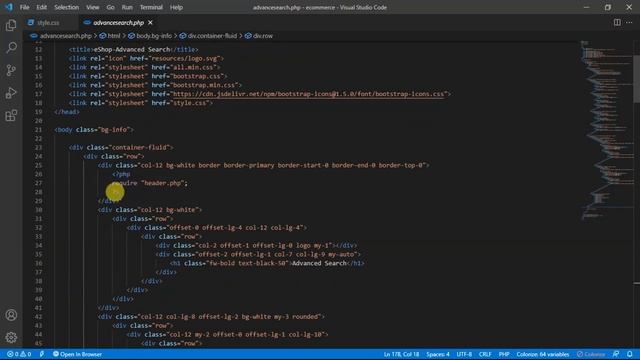Click the Advanced Search heading text

point(319,263)
